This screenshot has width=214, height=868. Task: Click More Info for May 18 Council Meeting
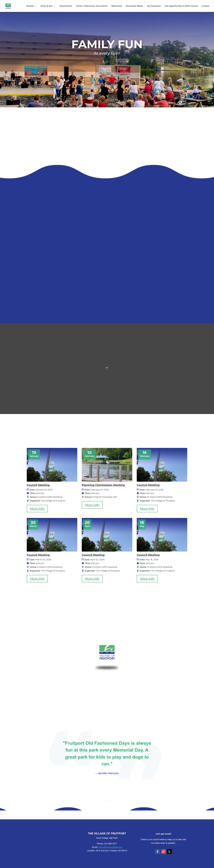click(x=147, y=579)
